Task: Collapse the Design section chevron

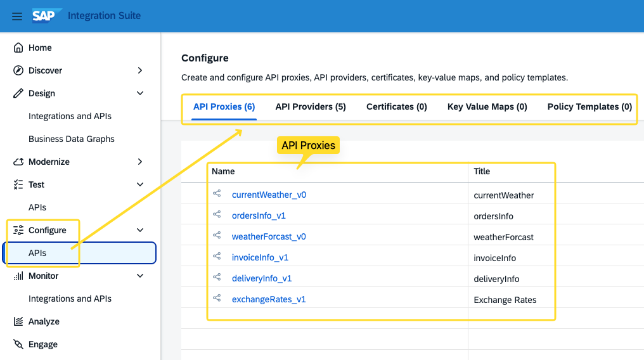Action: pos(140,93)
